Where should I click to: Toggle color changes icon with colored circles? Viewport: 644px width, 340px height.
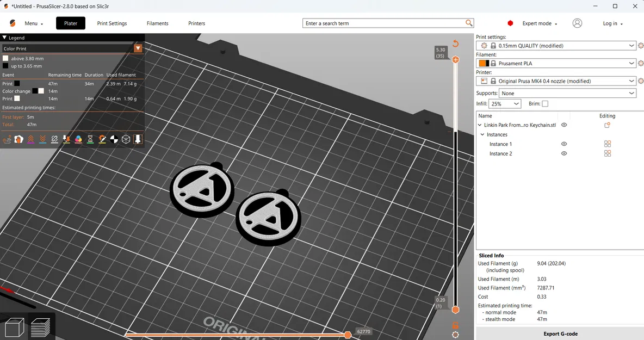(x=78, y=140)
